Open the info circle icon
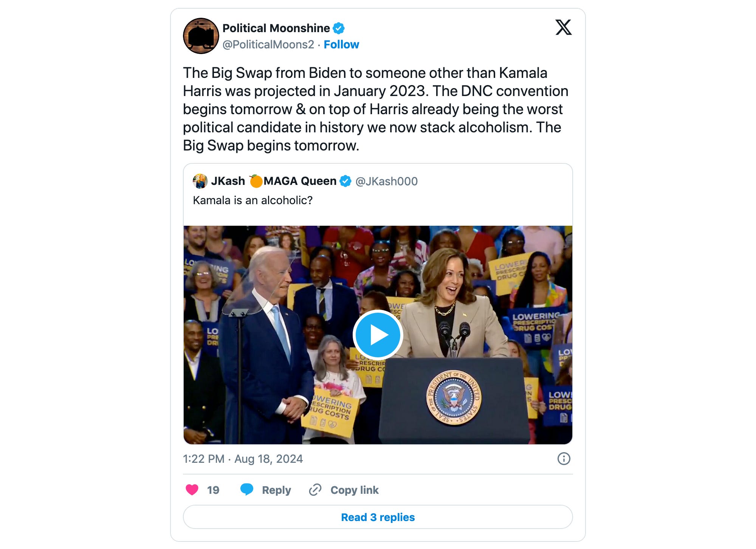This screenshot has width=756, height=549. [564, 459]
